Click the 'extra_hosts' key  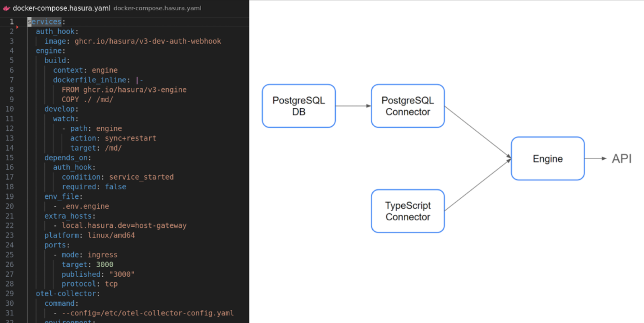[68, 216]
